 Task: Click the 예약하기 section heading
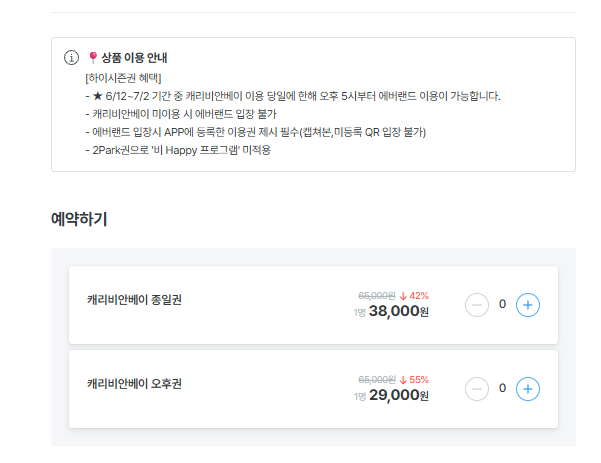(x=79, y=219)
